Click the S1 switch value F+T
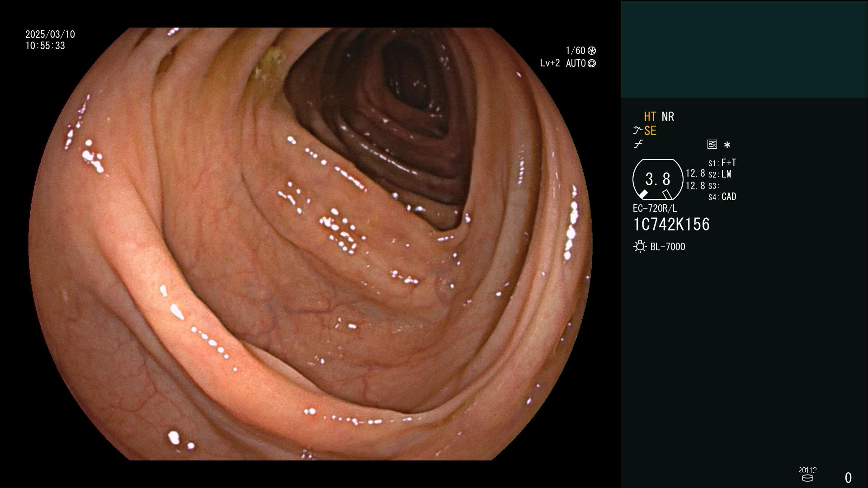This screenshot has height=488, width=868. tap(728, 163)
